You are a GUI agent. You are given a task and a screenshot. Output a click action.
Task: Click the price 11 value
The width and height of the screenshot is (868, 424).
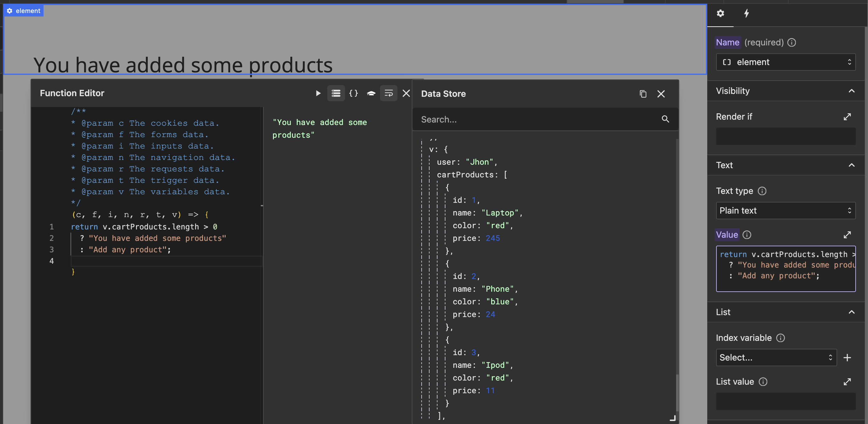tap(490, 390)
